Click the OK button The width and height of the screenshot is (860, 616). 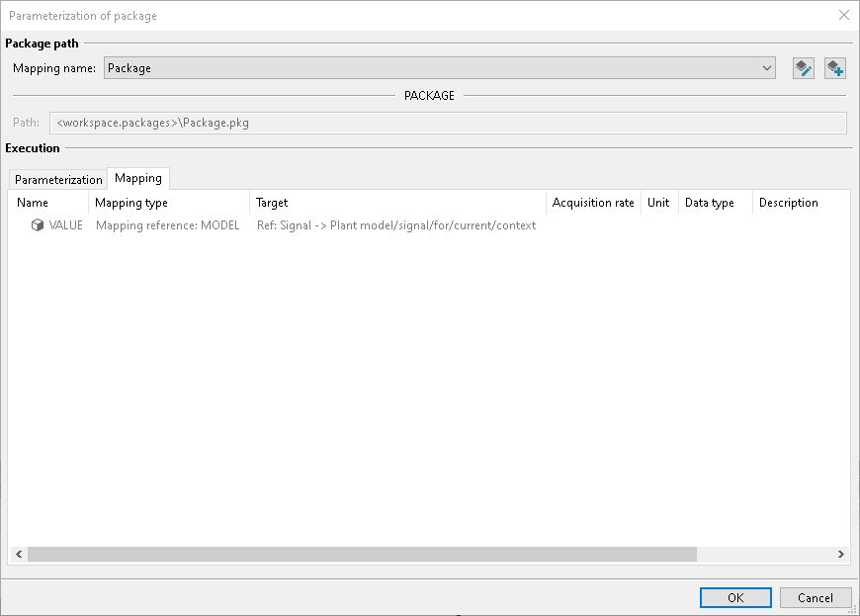[x=735, y=597]
